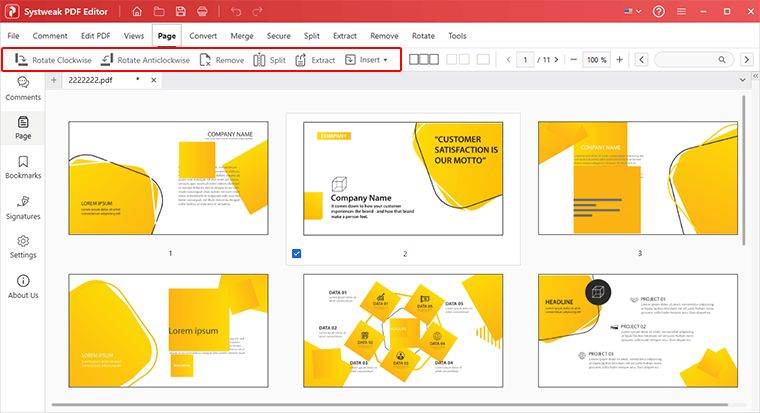The width and height of the screenshot is (760, 413).
Task: Open the Extract tab in menu bar
Action: click(x=345, y=36)
